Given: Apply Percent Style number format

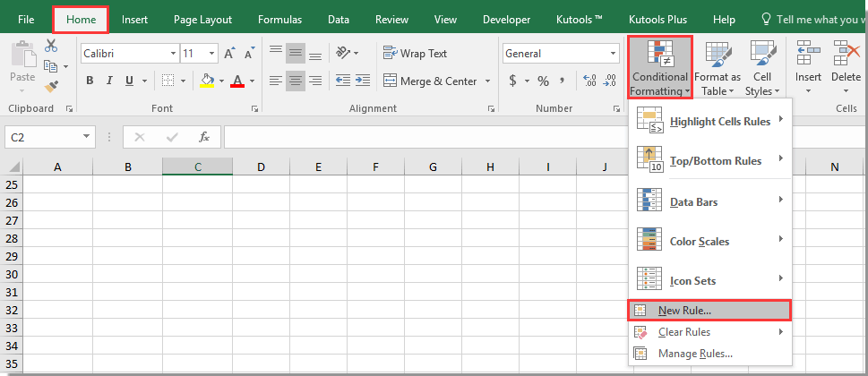Looking at the screenshot, I should point(543,81).
